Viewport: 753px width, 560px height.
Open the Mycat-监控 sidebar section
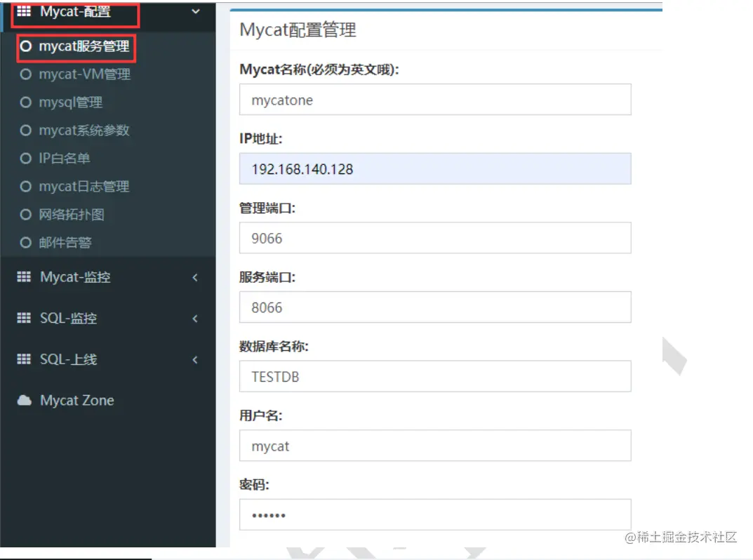[108, 277]
